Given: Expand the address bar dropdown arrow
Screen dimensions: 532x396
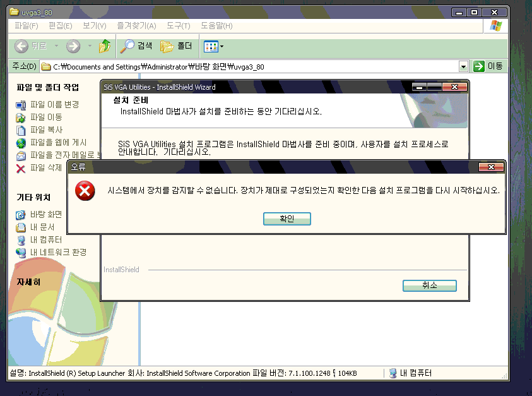Looking at the screenshot, I should (463, 66).
